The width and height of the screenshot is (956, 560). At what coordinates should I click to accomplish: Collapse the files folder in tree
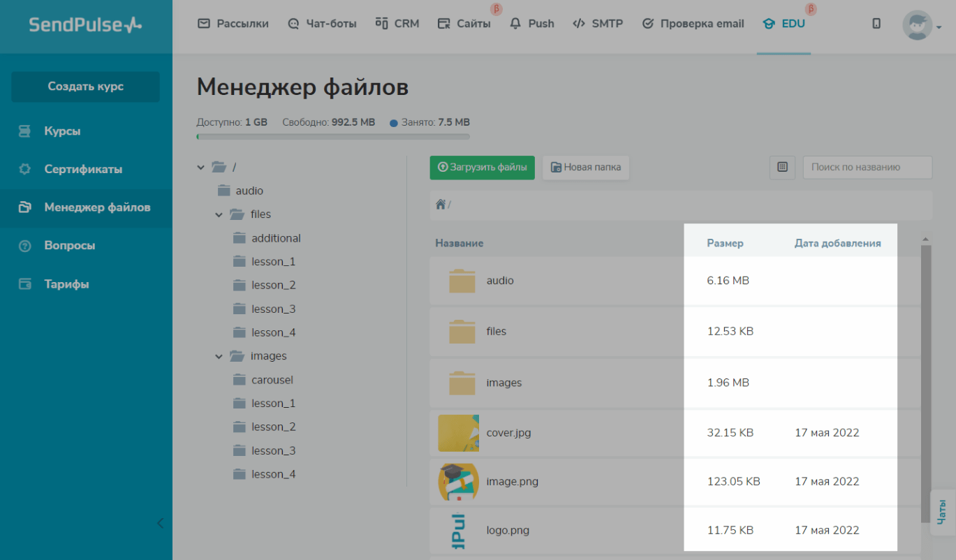219,215
